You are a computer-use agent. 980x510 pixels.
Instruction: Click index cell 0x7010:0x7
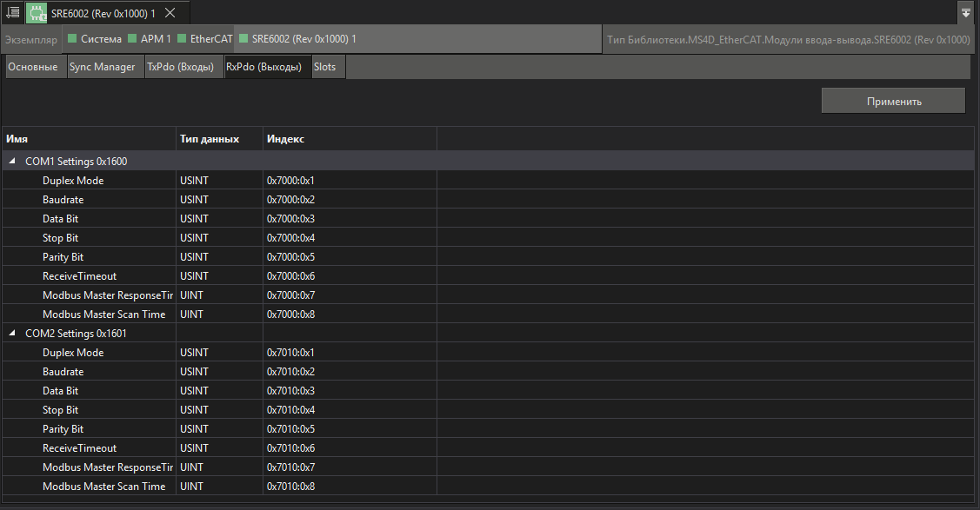tap(350, 467)
